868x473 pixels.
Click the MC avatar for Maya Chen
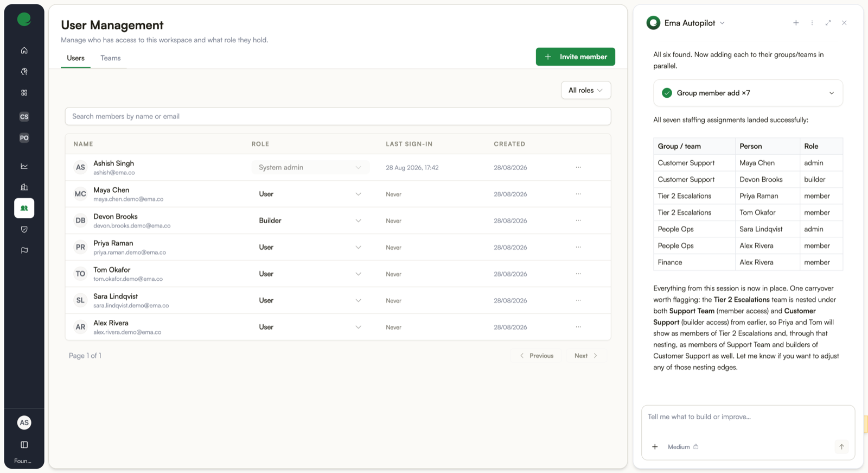point(80,194)
